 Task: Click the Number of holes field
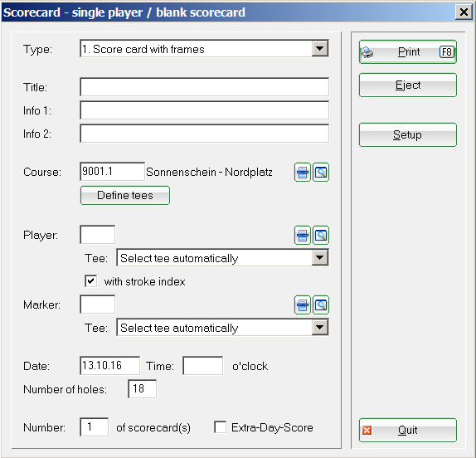(143, 389)
